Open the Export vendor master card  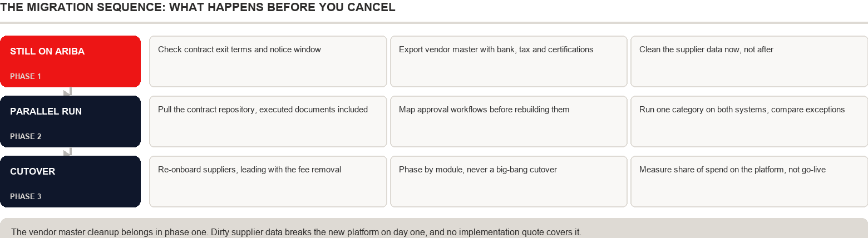coord(509,62)
